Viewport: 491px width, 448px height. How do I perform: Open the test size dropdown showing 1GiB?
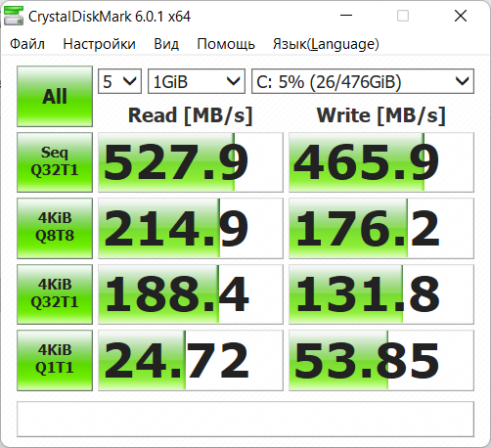pyautogui.click(x=197, y=81)
